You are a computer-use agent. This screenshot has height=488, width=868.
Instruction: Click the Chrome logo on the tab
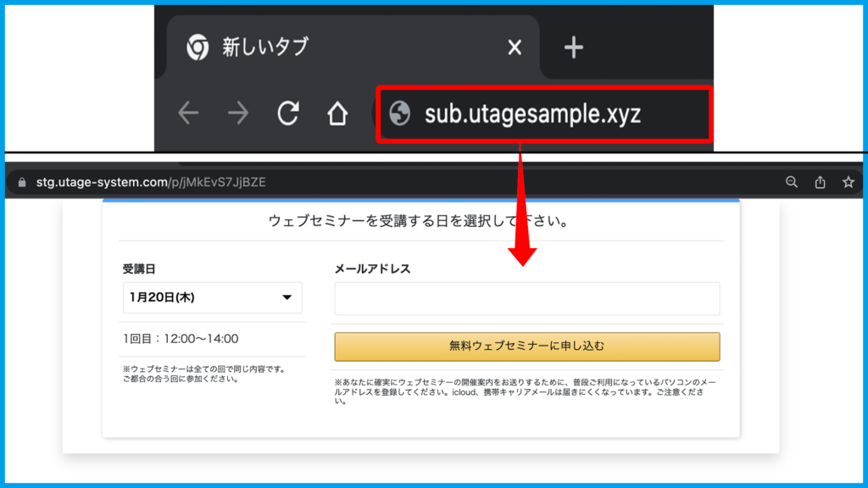[x=198, y=47]
